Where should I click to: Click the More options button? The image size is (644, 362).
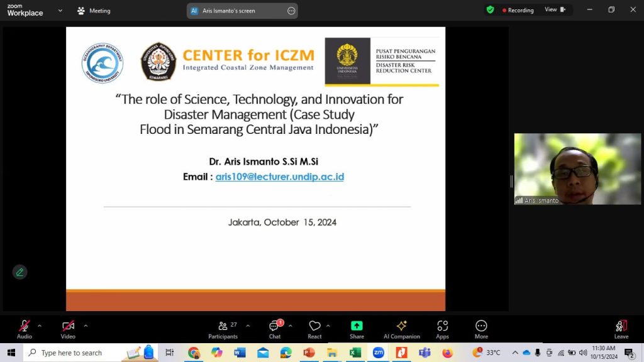pos(481,329)
